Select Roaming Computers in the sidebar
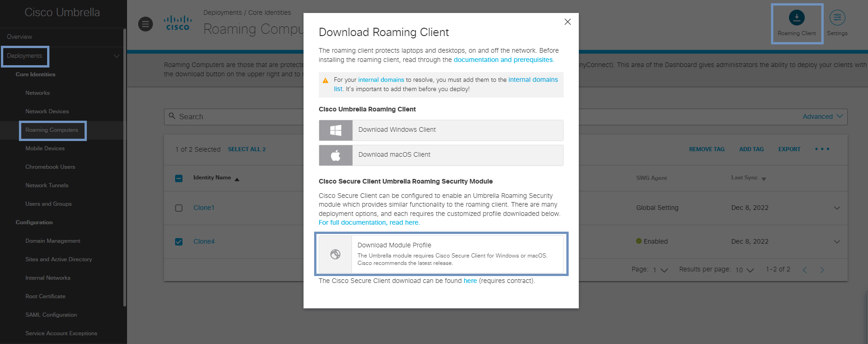 coord(52,130)
